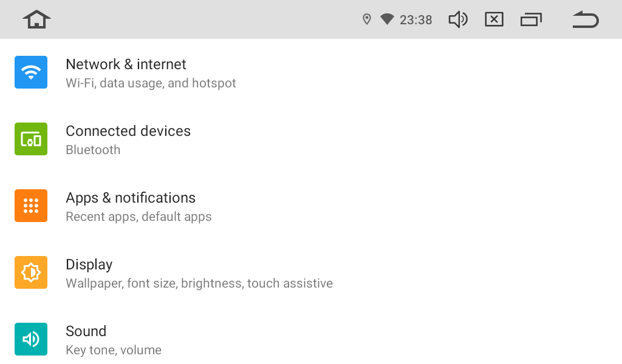Click the blue Wi-Fi Network icon
Screen dimensions: 622x364
click(31, 72)
